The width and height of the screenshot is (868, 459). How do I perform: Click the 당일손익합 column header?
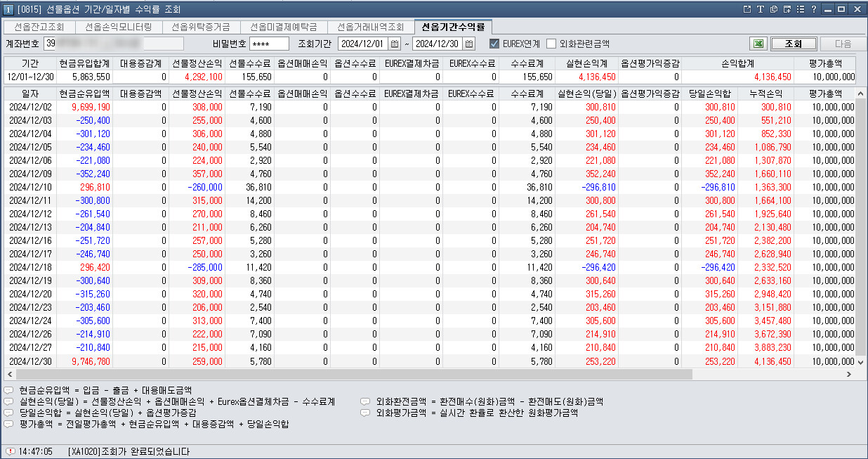click(x=709, y=93)
